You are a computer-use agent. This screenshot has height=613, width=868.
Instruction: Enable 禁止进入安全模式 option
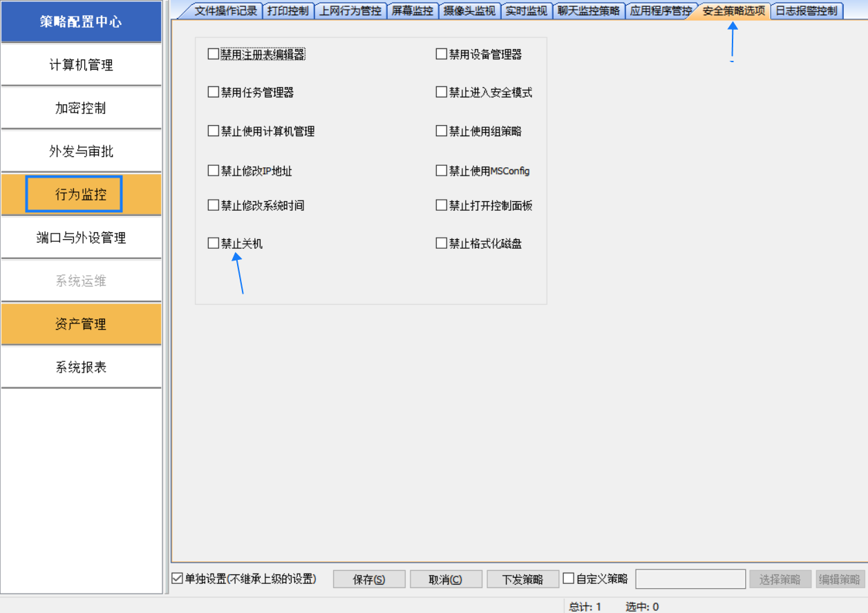point(440,92)
